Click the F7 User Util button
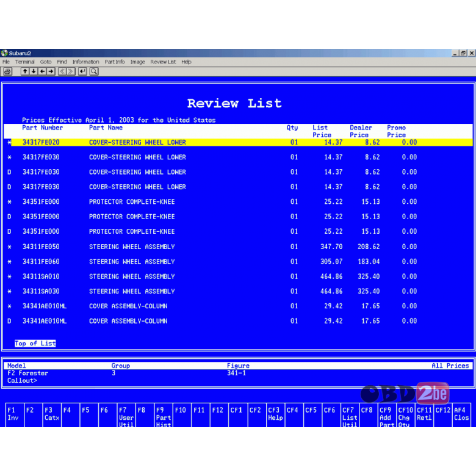The height and width of the screenshot is (476, 476). (x=126, y=415)
